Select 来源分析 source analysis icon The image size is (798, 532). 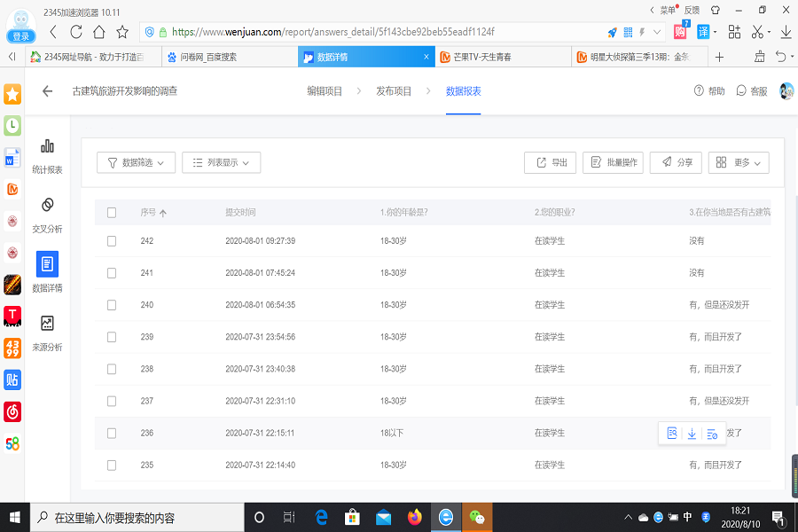[x=47, y=332]
